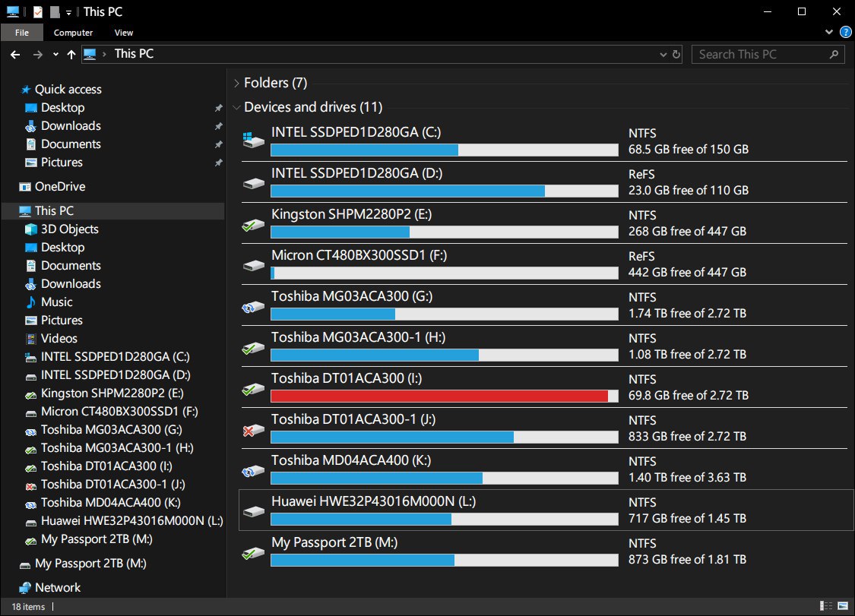Viewport: 855px width, 616px height.
Task: Click Toshiba (J:) drive icon with red X
Action: pyautogui.click(x=254, y=429)
